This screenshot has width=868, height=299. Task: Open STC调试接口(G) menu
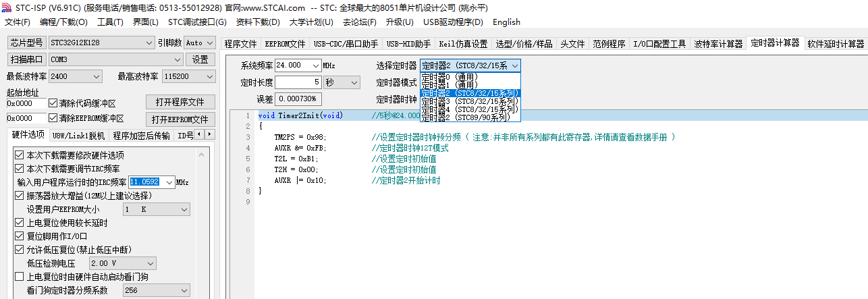pyautogui.click(x=197, y=22)
